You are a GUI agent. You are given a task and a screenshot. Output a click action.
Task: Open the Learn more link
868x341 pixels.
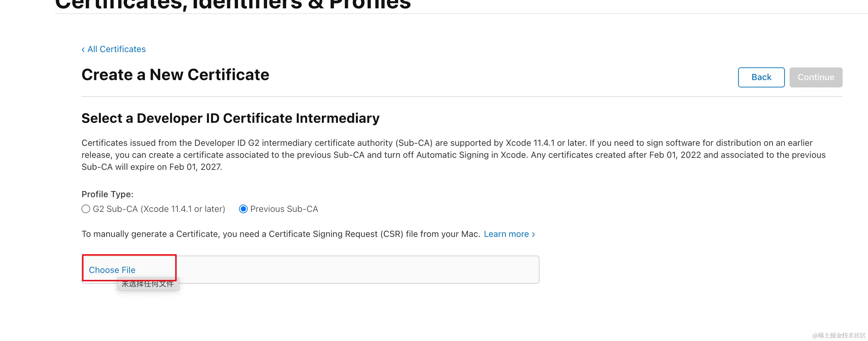coord(506,234)
